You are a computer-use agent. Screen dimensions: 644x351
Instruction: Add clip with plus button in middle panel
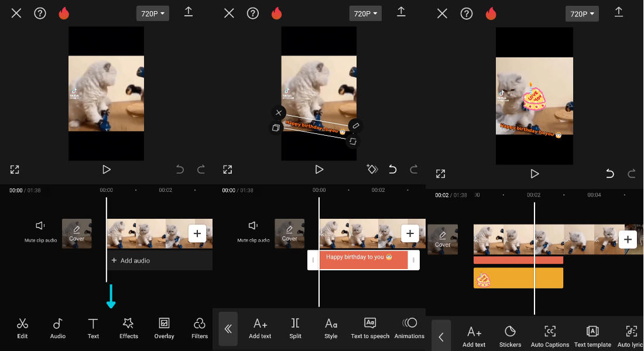(x=410, y=233)
